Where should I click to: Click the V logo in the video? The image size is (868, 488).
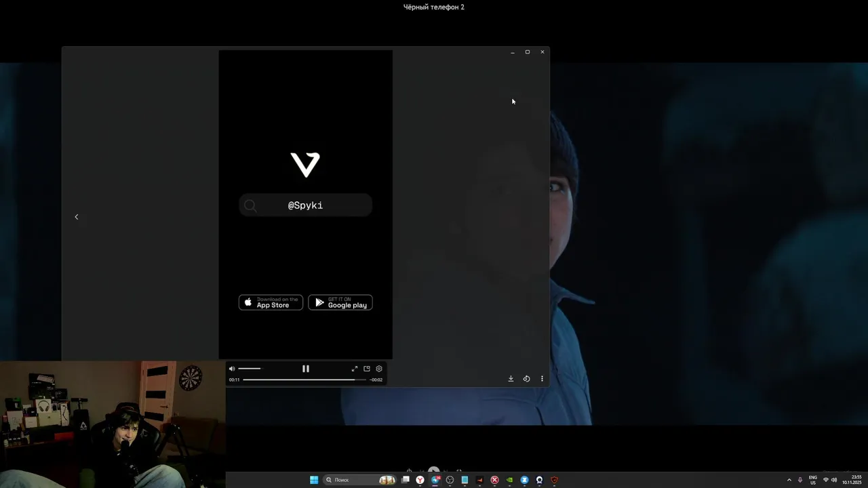(305, 165)
